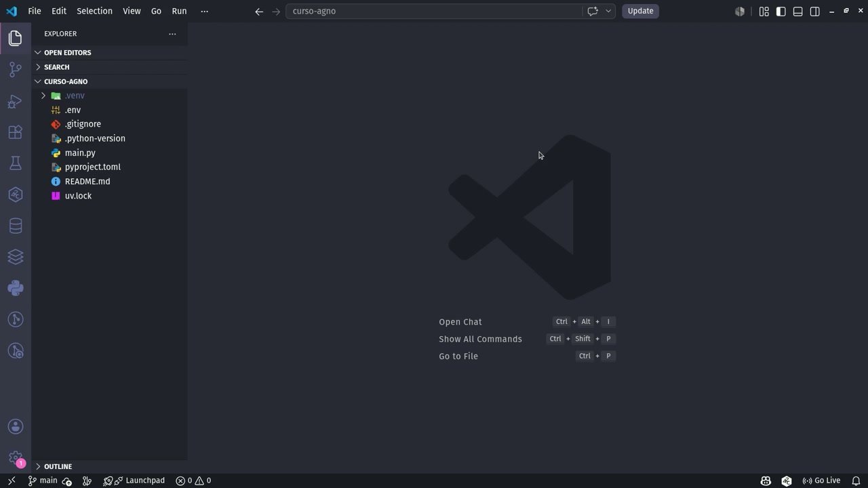Click Show All Commands
The width and height of the screenshot is (868, 488).
480,339
